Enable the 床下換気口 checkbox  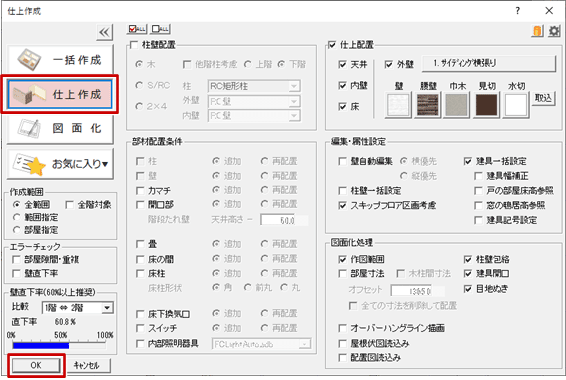click(x=140, y=314)
